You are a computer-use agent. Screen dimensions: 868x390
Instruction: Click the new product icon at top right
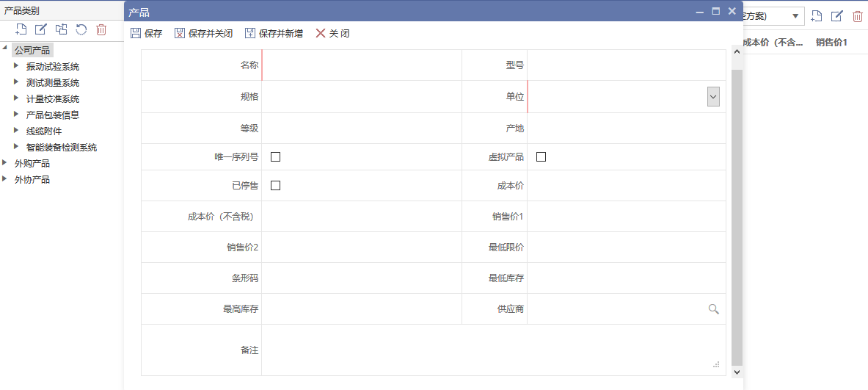(x=816, y=16)
